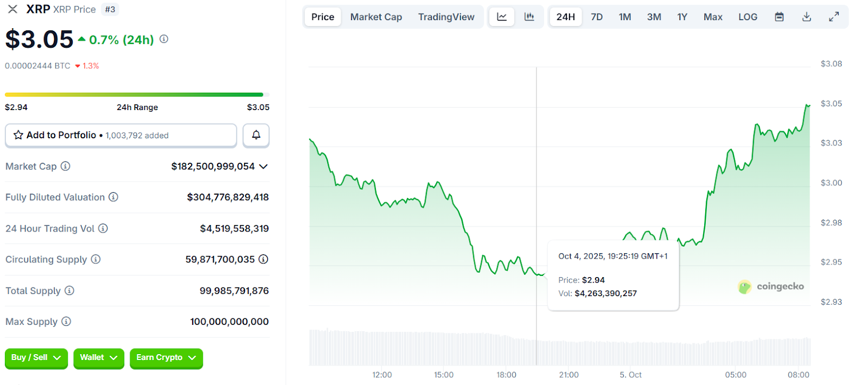Open the Earn Crypto dropdown

pyautogui.click(x=166, y=358)
